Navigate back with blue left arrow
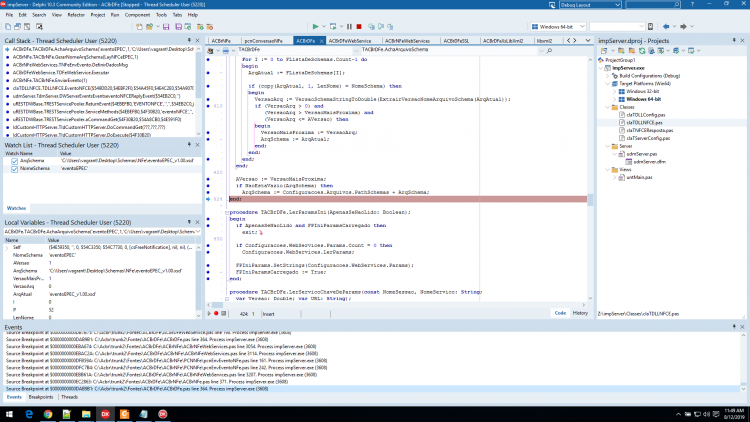 666,27
